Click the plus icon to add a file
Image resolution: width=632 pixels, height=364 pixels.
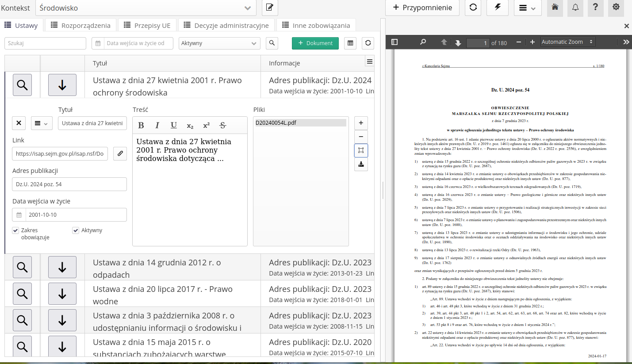[x=361, y=123]
